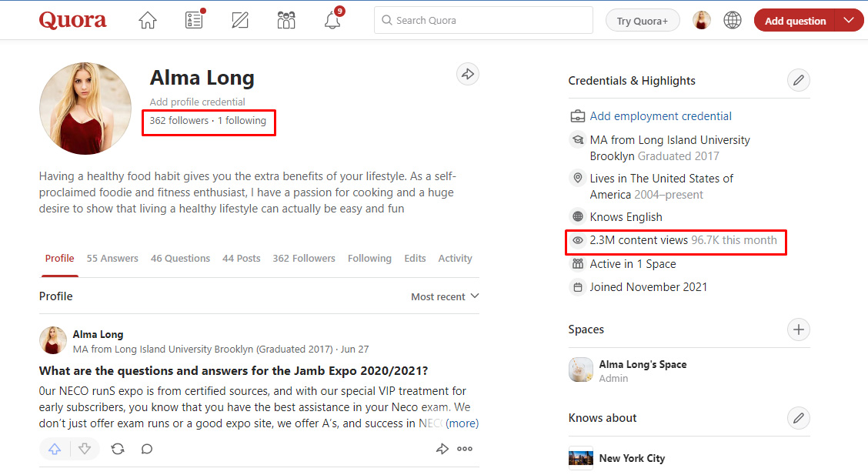Open the Answer pencil icon in navbar
868x475 pixels.
[239, 21]
